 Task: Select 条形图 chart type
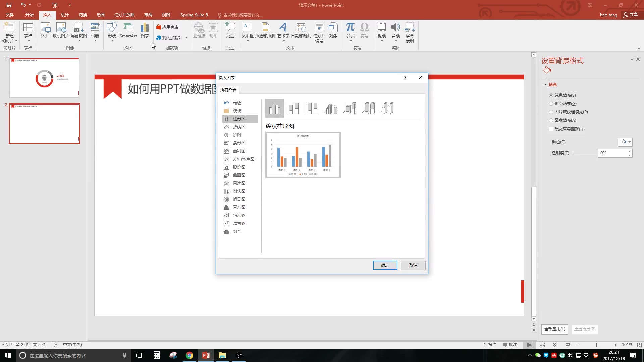(x=238, y=143)
